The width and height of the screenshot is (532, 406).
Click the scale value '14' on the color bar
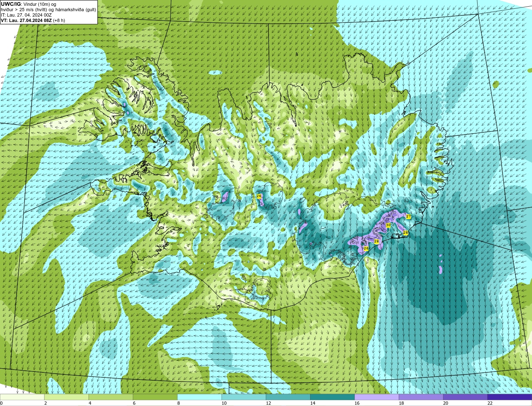click(x=313, y=403)
